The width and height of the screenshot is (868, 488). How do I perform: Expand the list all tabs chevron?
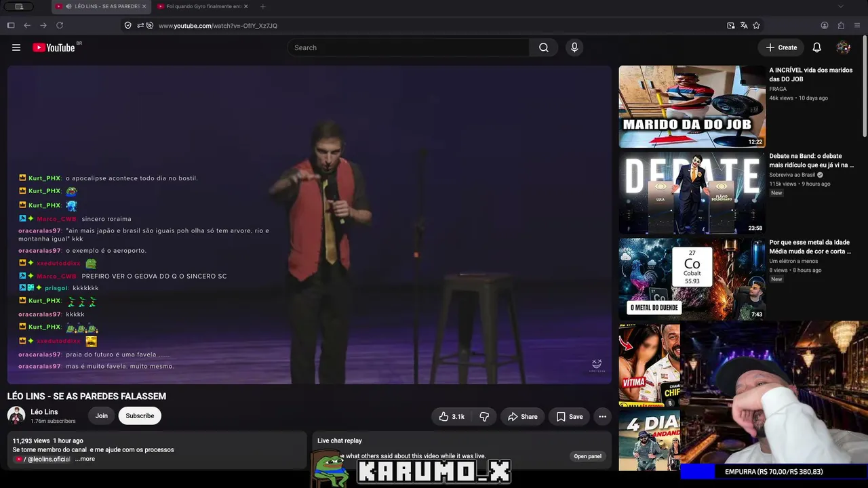pos(841,7)
